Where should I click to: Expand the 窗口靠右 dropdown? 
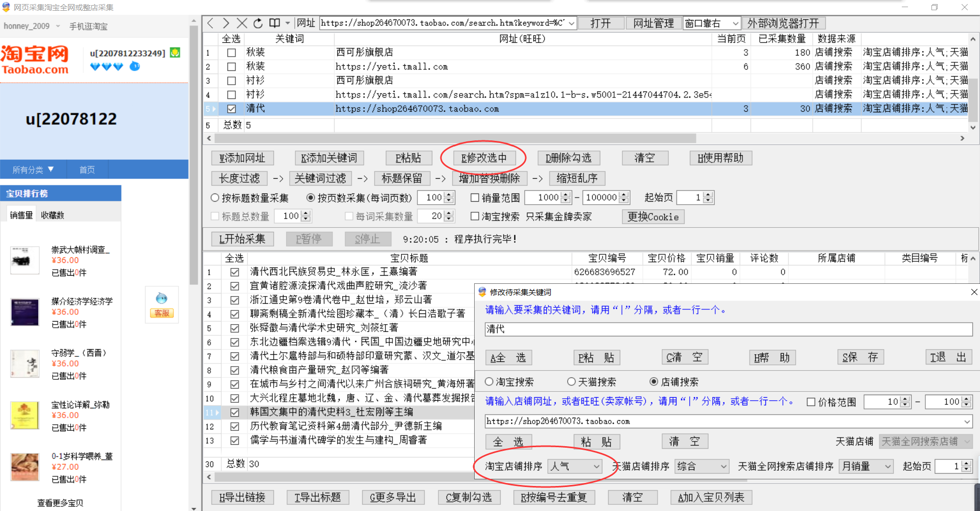[x=712, y=23]
